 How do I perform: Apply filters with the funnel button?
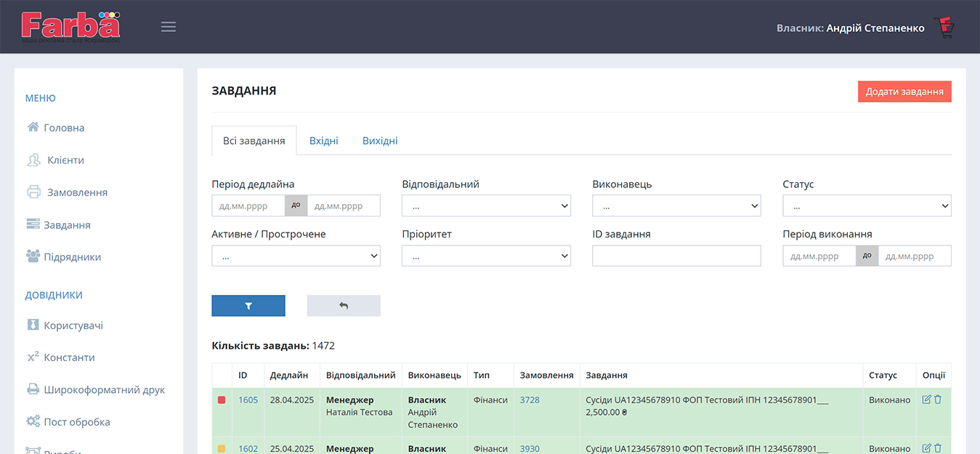click(248, 306)
